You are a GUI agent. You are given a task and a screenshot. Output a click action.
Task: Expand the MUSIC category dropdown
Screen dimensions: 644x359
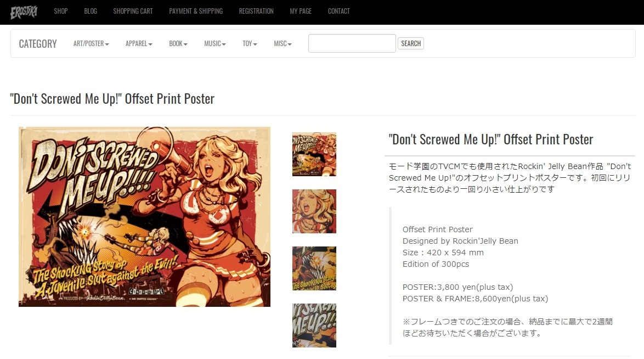point(215,43)
